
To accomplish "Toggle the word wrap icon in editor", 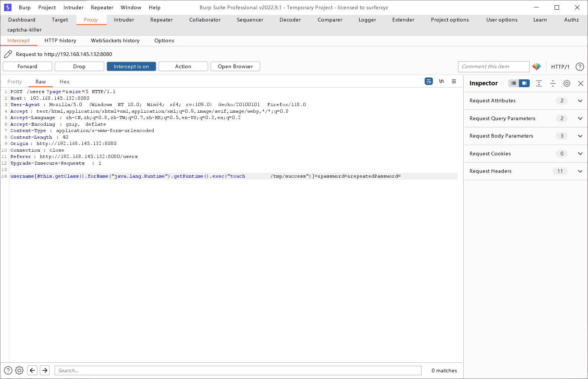I will [429, 81].
